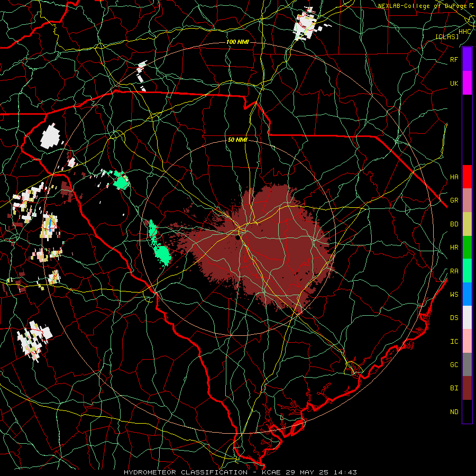The height and width of the screenshot is (476, 476).
Task: Click the green rain echo inside 50 NMI ring
Action: [159, 243]
